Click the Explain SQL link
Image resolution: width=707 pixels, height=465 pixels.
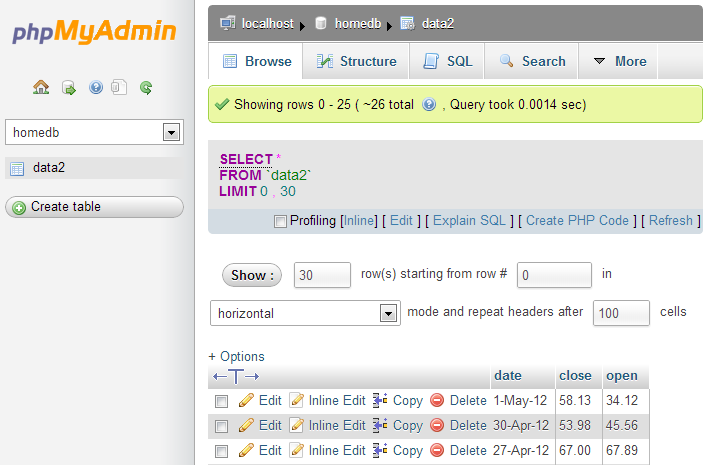(x=469, y=221)
